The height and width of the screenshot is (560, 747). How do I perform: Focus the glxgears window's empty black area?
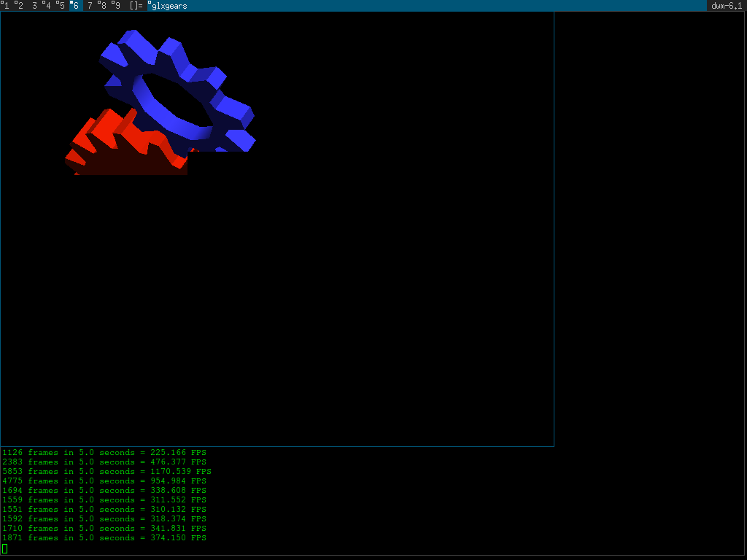328,292
